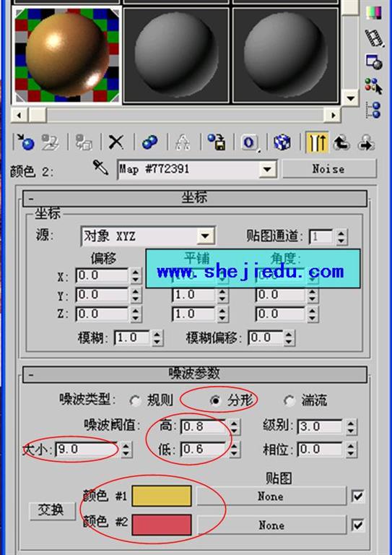
Task: Click the 模糊 spinner arrows
Action: [x=157, y=337]
